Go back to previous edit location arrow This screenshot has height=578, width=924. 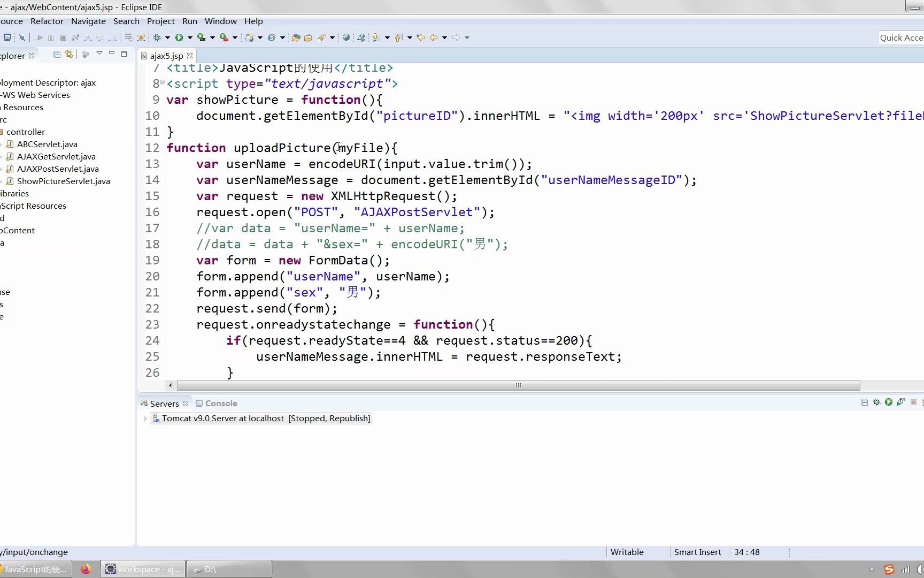click(x=421, y=37)
